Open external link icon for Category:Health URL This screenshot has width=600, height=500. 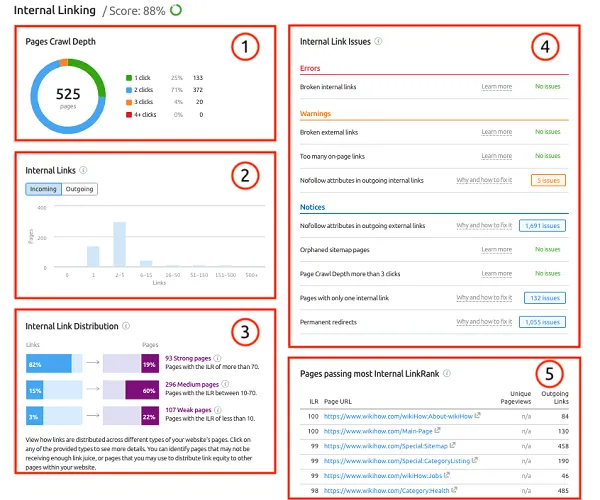click(x=454, y=489)
